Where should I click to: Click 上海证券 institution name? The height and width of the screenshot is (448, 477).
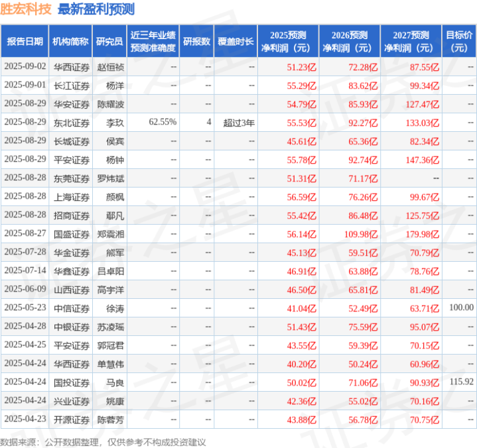click(x=72, y=197)
